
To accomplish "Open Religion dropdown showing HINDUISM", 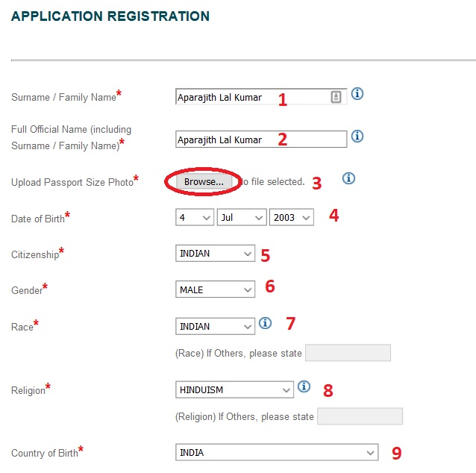I will pos(234,389).
